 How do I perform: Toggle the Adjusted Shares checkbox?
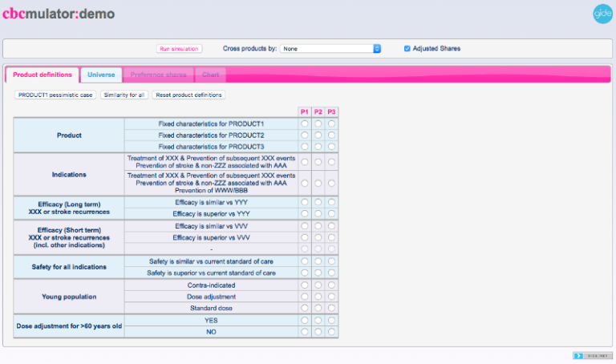point(407,48)
